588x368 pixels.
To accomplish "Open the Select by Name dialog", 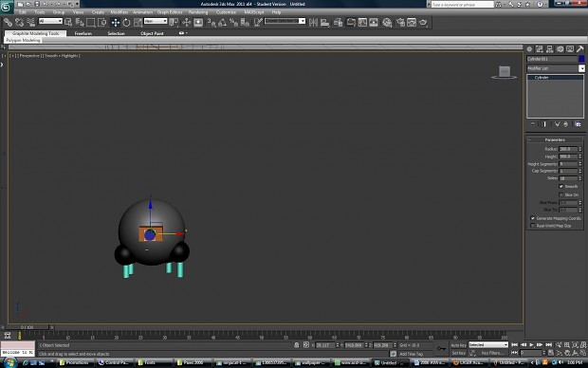I will pyautogui.click(x=79, y=23).
